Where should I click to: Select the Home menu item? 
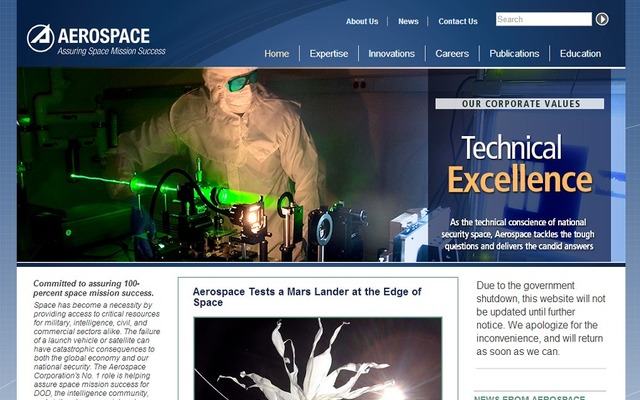point(276,53)
